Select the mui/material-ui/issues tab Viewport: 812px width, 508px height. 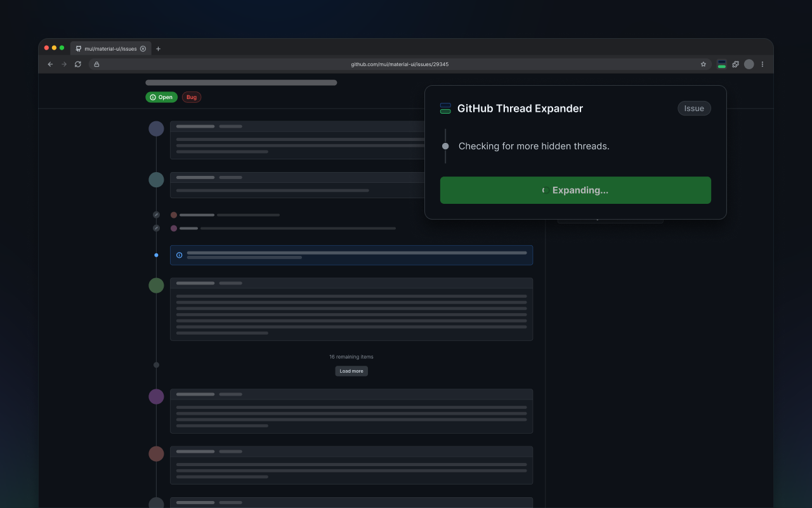111,48
